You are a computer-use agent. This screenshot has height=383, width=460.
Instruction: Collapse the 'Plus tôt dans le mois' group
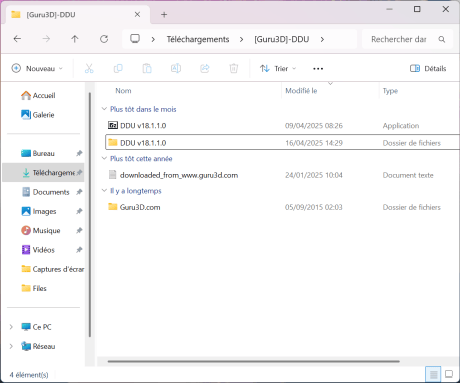point(104,109)
